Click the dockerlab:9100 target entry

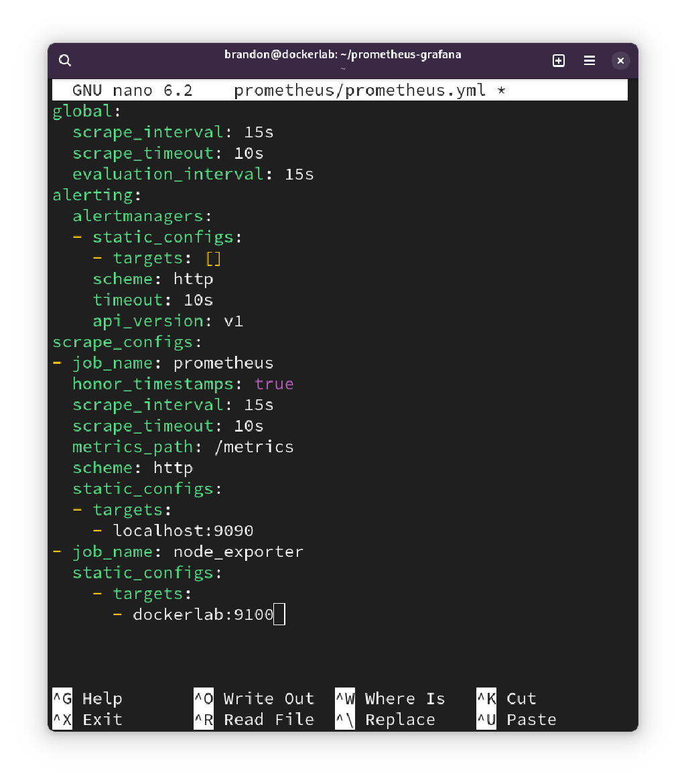pyautogui.click(x=199, y=614)
